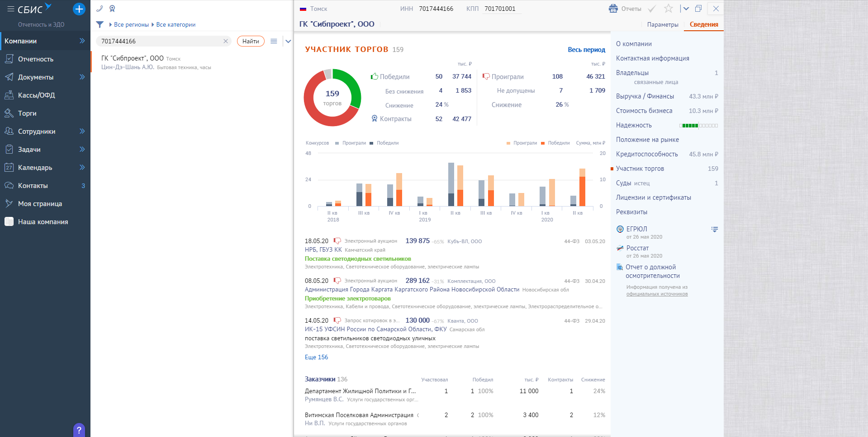Click the printer Отчеты icon
This screenshot has width=868, height=437.
[613, 9]
